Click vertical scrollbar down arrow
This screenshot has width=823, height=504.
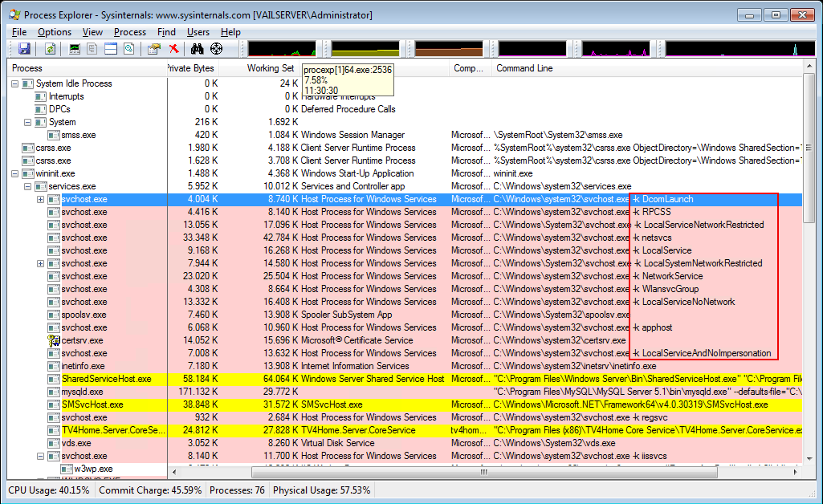[x=809, y=459]
